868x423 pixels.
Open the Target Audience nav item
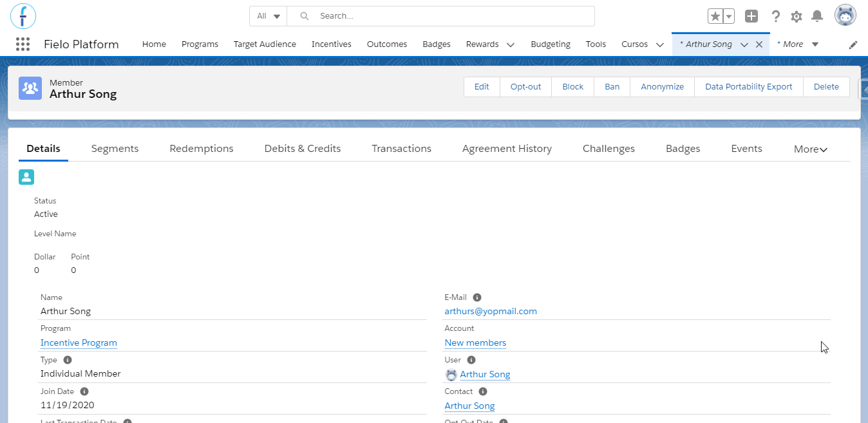(265, 44)
